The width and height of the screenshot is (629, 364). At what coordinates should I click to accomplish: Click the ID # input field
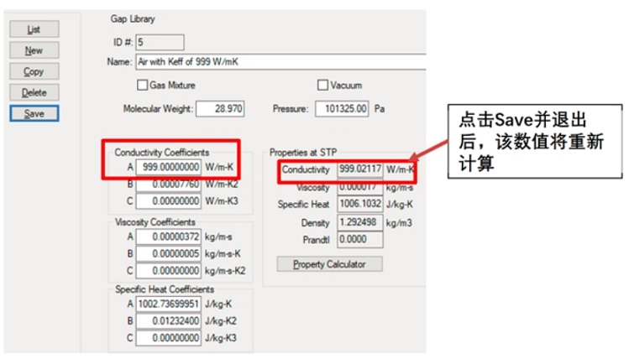[x=159, y=42]
